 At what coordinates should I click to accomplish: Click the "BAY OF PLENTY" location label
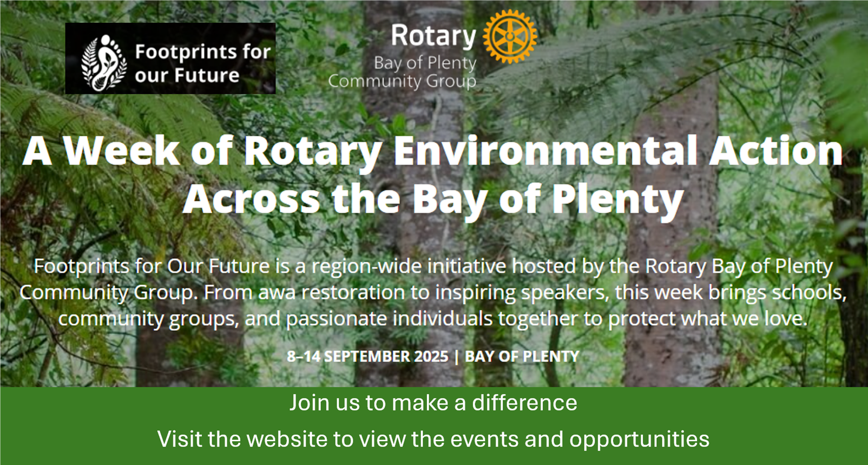coord(522,357)
